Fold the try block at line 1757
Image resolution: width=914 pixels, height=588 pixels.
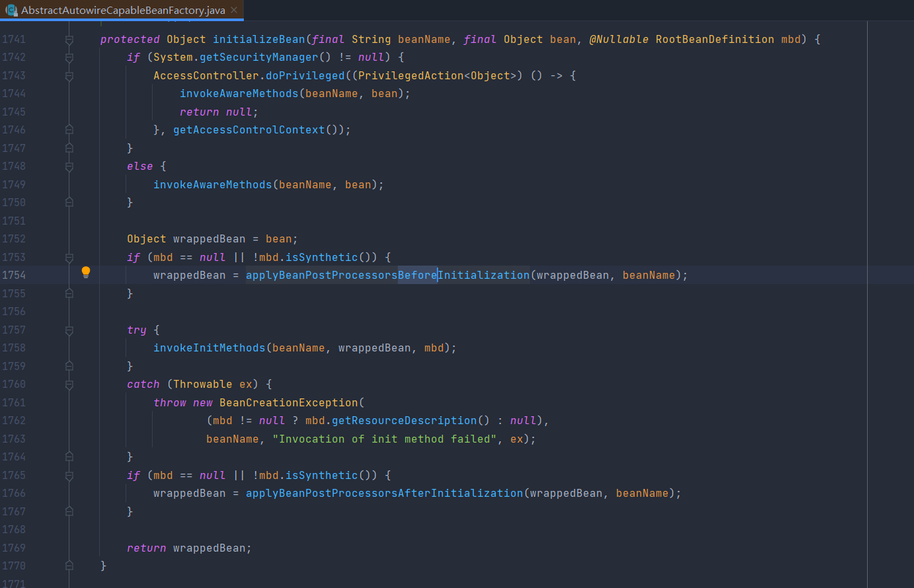(x=69, y=330)
